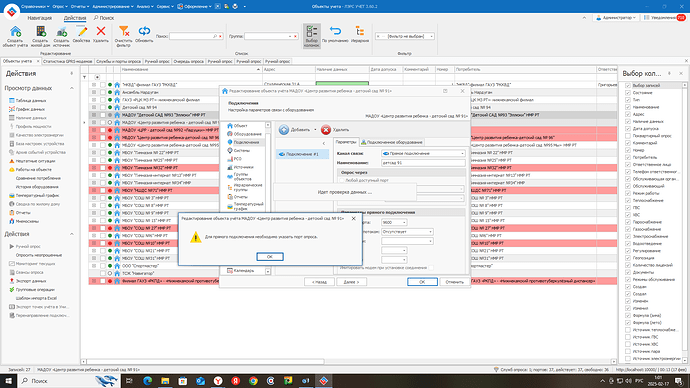Click the Обновить refresh icon
This screenshot has width=690, height=388.
(144, 31)
